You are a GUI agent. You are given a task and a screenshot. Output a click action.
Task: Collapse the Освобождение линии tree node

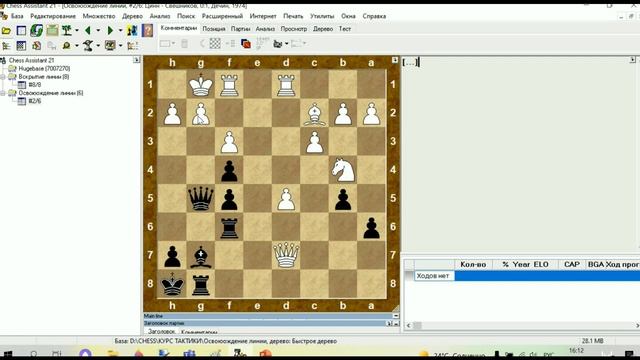(3, 93)
